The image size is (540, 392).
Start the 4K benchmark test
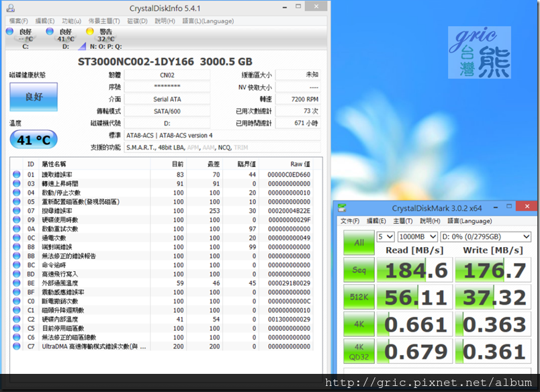tap(359, 324)
